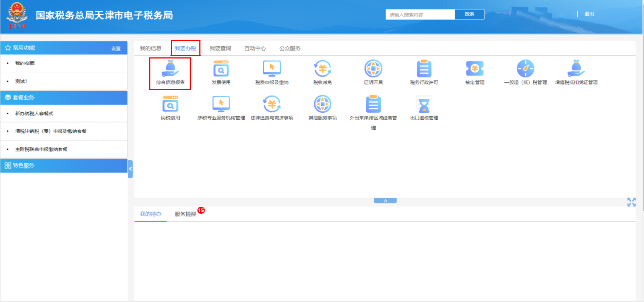The image size is (644, 302).
Task: Open 发票使用 module icon
Action: 221,69
